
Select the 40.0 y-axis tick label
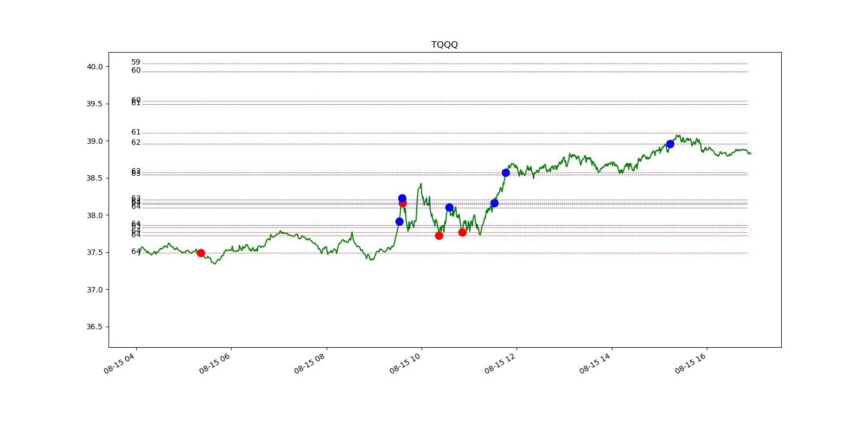pos(94,67)
